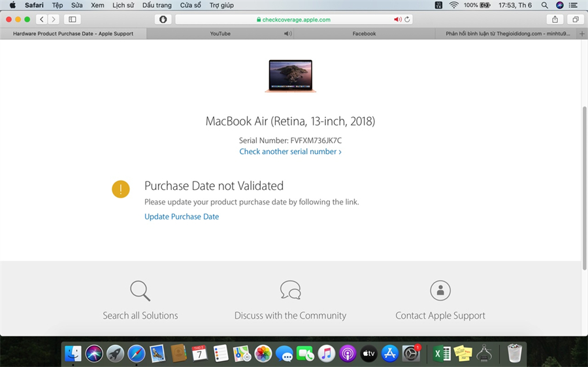Click the person icon for Apple Support
The width and height of the screenshot is (588, 367).
coord(440,290)
